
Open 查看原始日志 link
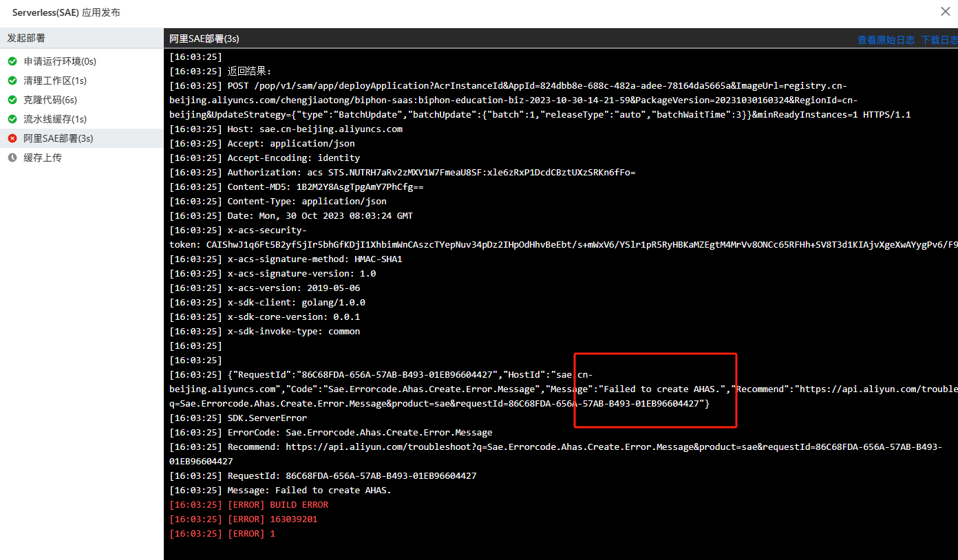pyautogui.click(x=886, y=40)
